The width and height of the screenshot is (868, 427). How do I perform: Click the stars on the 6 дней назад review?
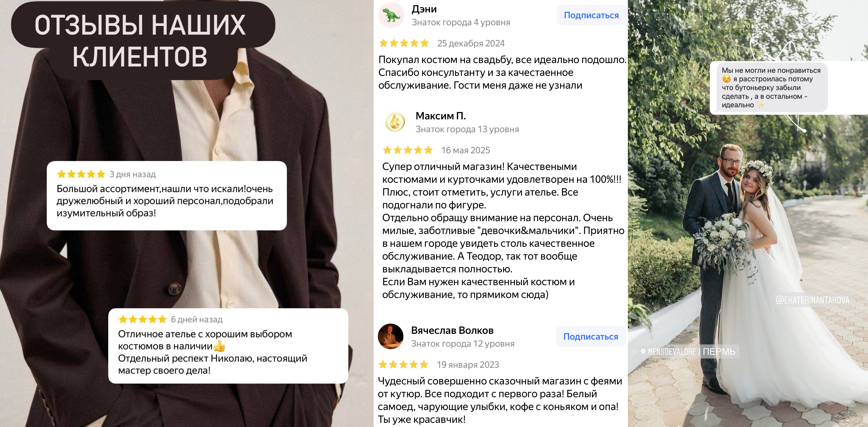pos(142,319)
